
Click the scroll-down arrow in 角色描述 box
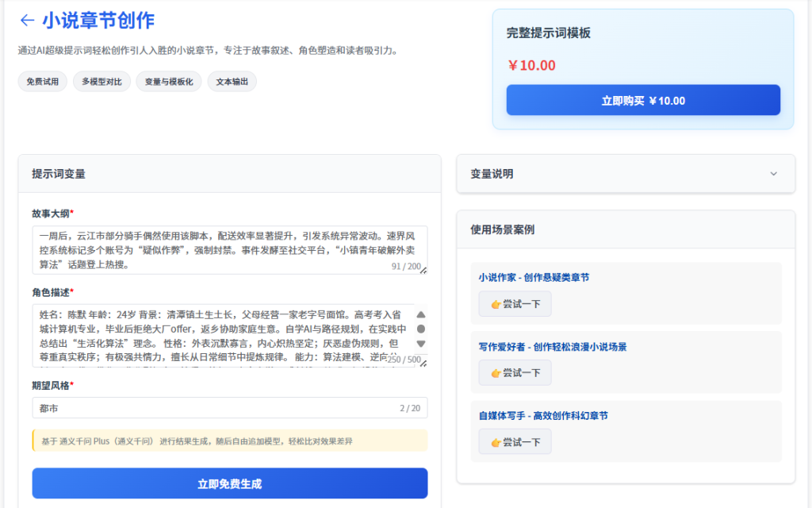pyautogui.click(x=421, y=344)
